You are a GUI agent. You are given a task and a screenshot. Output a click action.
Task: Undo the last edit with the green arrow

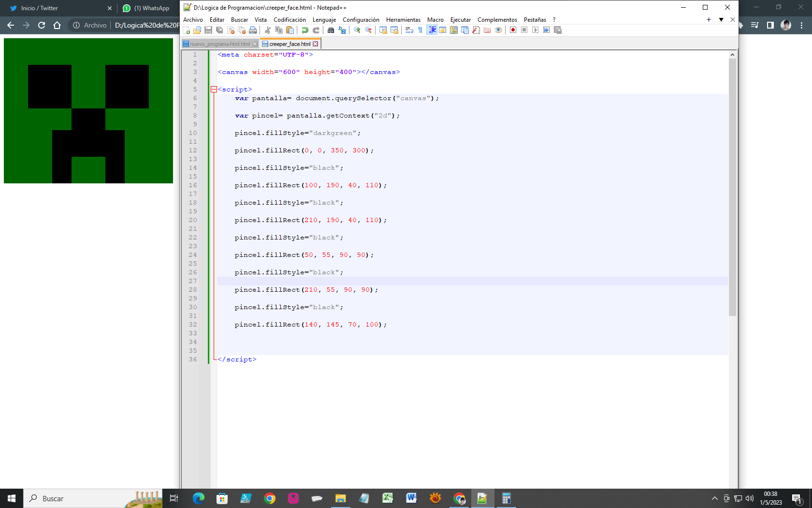point(305,30)
